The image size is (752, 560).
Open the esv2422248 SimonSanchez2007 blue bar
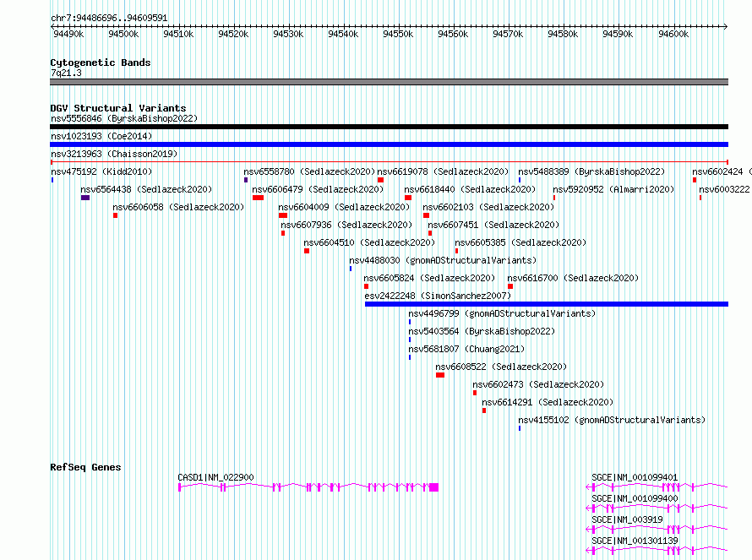click(x=547, y=304)
